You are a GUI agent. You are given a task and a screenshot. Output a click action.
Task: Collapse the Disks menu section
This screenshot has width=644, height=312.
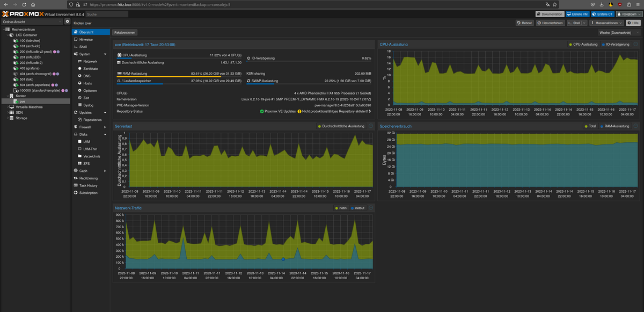105,134
